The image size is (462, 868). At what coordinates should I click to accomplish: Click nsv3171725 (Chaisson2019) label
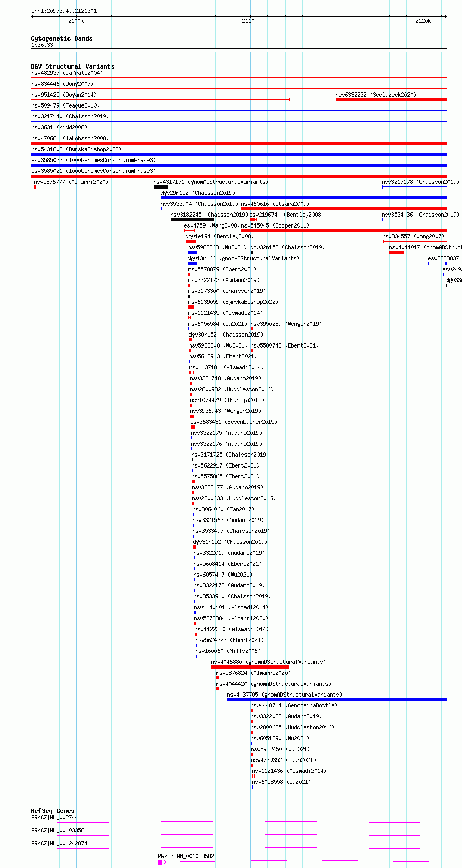[x=230, y=455]
